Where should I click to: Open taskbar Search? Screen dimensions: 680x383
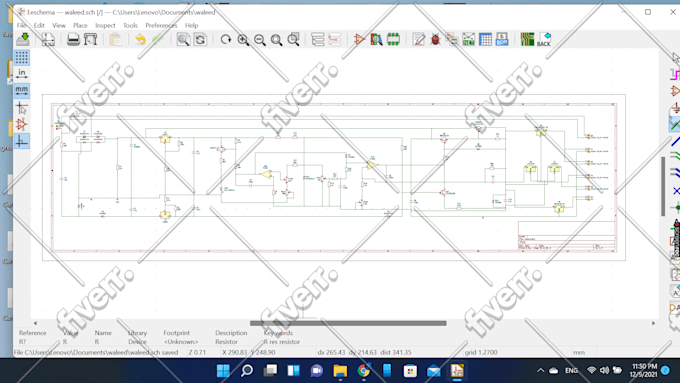pyautogui.click(x=247, y=371)
